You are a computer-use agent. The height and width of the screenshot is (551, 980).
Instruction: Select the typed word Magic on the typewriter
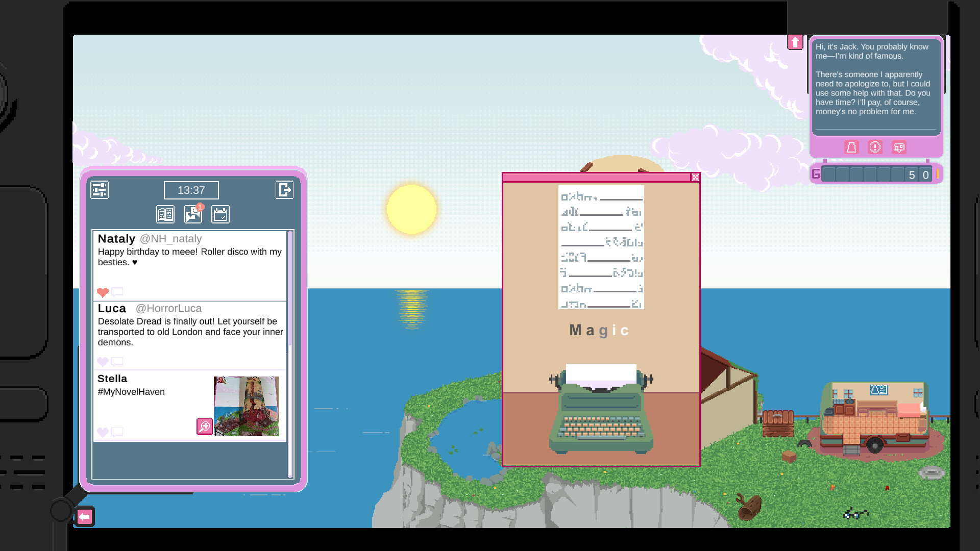599,330
